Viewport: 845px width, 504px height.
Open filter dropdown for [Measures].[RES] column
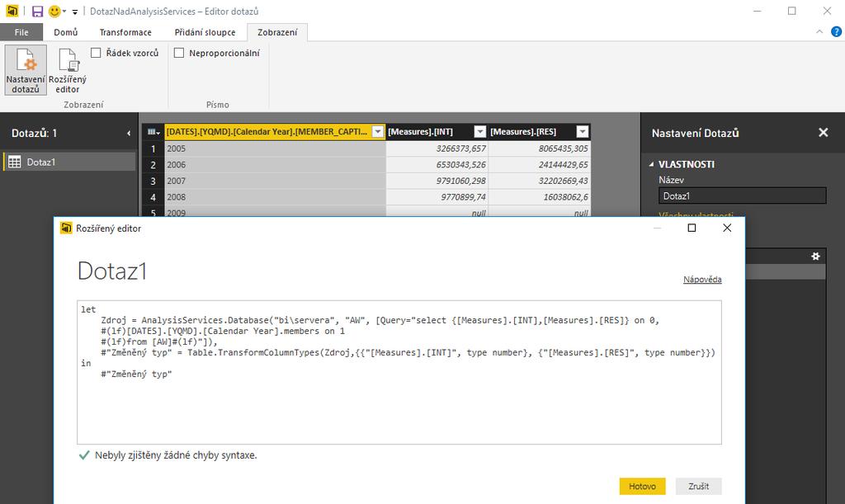(582, 132)
